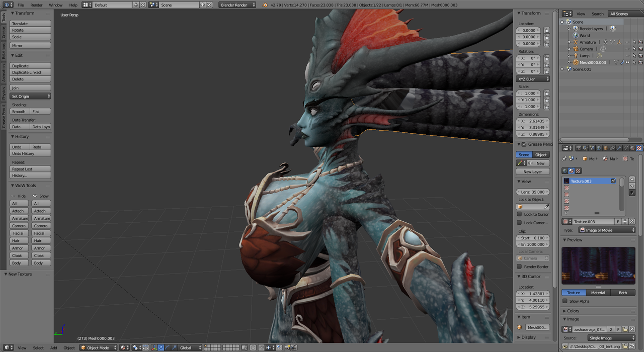Viewport: 644px width, 352px height.
Task: Expand the Colors panel
Action: click(x=573, y=311)
